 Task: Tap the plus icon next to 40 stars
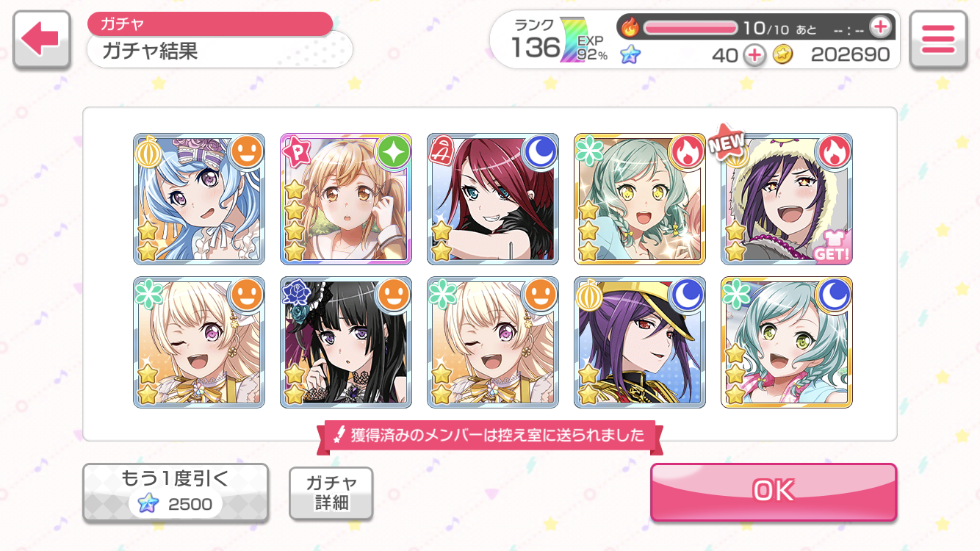pyautogui.click(x=754, y=54)
